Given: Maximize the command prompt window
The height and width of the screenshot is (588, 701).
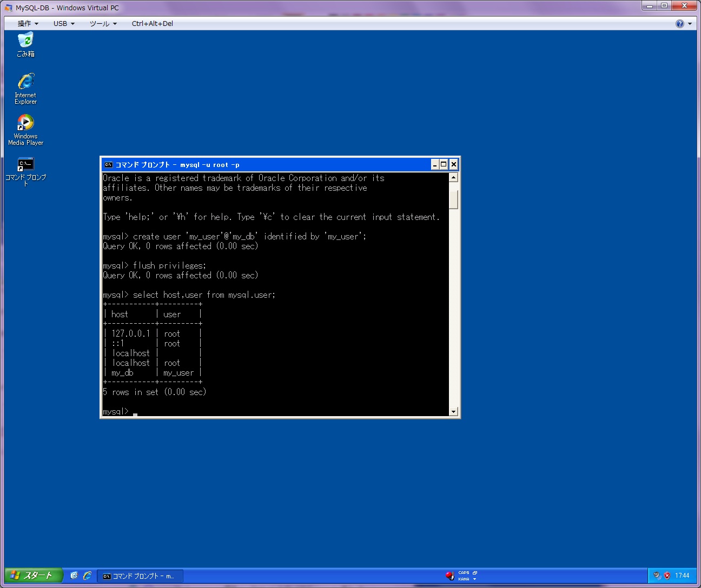Looking at the screenshot, I should pos(444,165).
